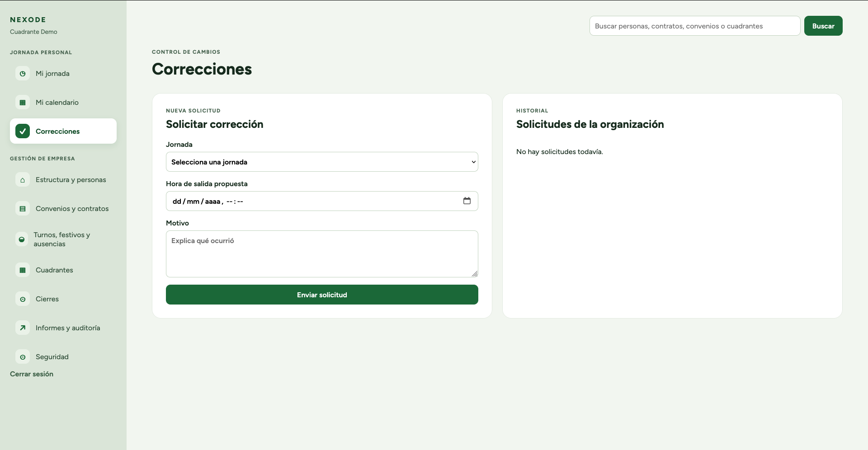This screenshot has height=450, width=868.
Task: Go to Mi calendario section
Action: [63, 102]
